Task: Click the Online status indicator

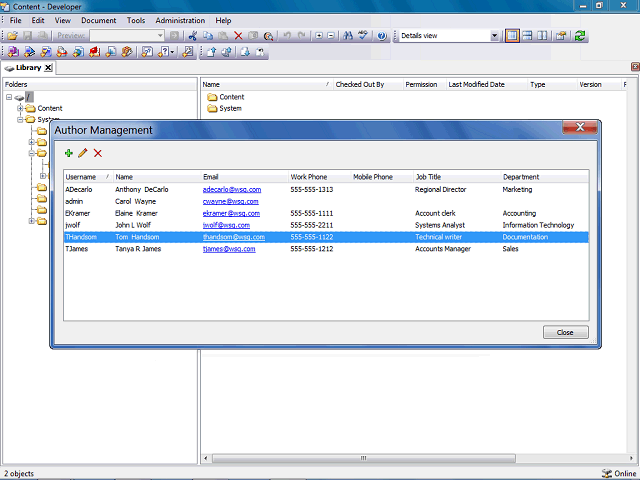Action: (x=619, y=473)
